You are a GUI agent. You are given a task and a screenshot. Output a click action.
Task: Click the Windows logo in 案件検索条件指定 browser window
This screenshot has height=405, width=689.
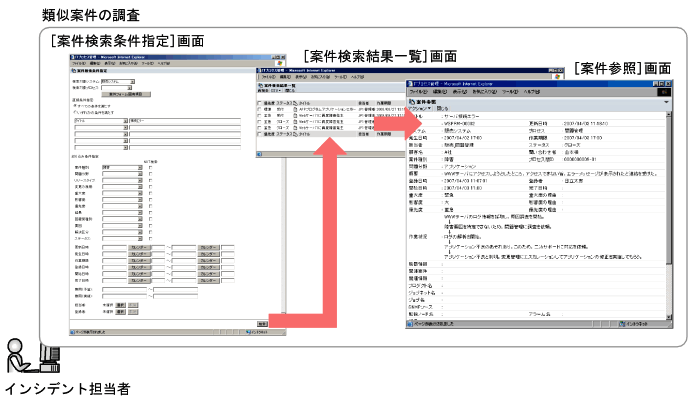(x=280, y=63)
